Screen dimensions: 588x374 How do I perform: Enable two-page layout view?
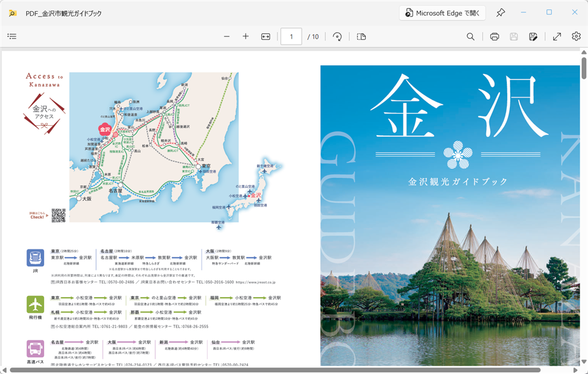click(361, 36)
